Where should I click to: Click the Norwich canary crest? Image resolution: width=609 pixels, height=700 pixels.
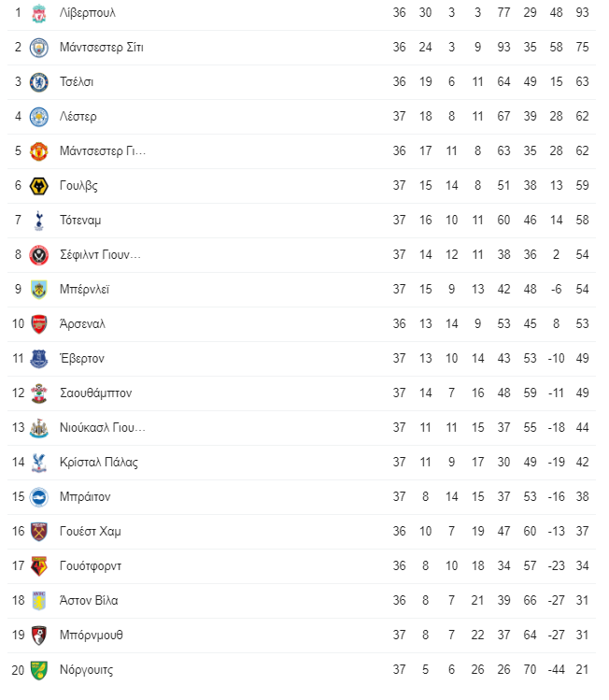coord(39,670)
